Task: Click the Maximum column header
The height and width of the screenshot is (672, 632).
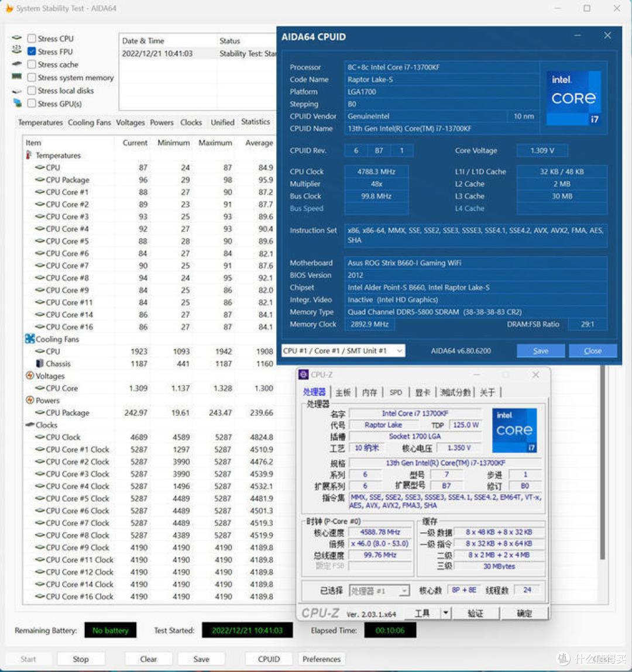Action: pos(215,143)
